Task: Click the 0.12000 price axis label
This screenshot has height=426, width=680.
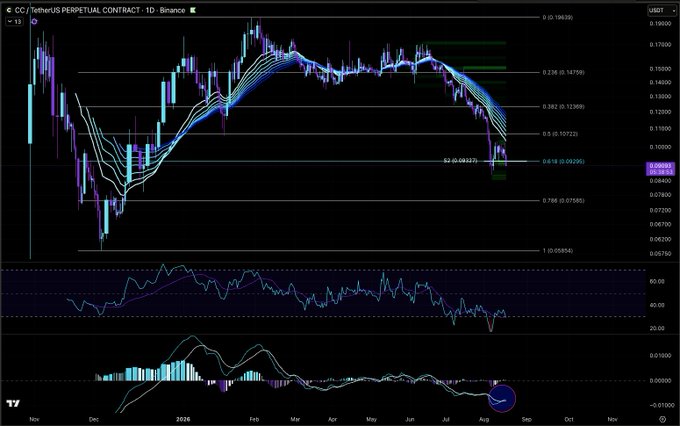Action: [x=660, y=112]
